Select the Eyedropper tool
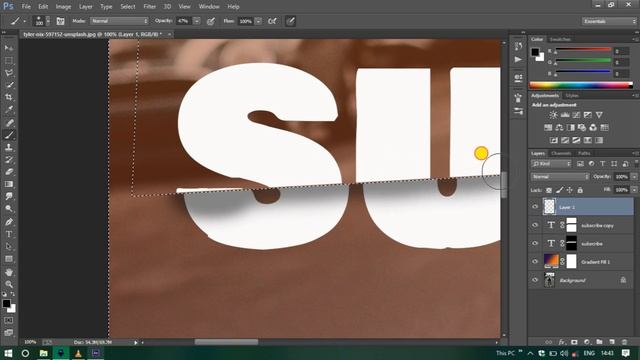The height and width of the screenshot is (360, 640). pyautogui.click(x=9, y=110)
